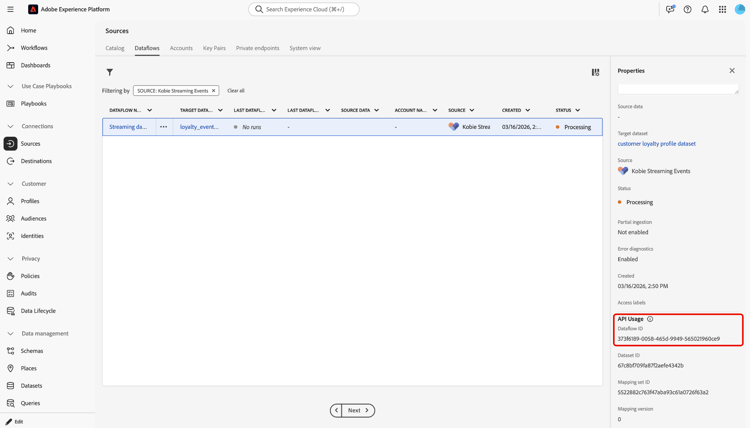Click the Sources sidebar icon
Viewport: 750px width, 428px height.
(11, 143)
